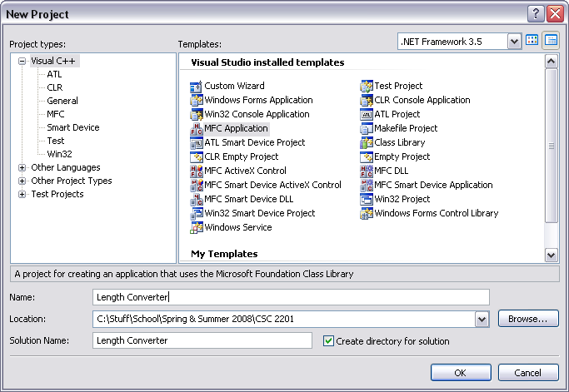Select Win32 Smart Device Project icon
569x392 pixels.
196,213
